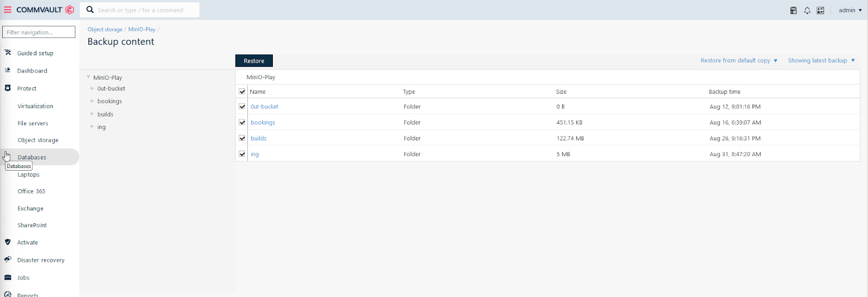Viewport: 868px width, 297px height.
Task: Expand the builds node in tree
Action: pos(92,114)
